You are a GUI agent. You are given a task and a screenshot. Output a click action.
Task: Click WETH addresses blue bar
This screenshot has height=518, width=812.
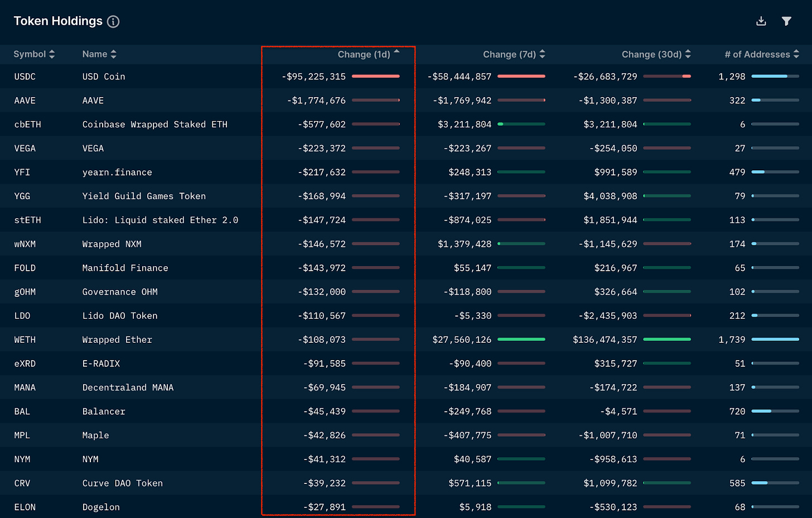(775, 339)
